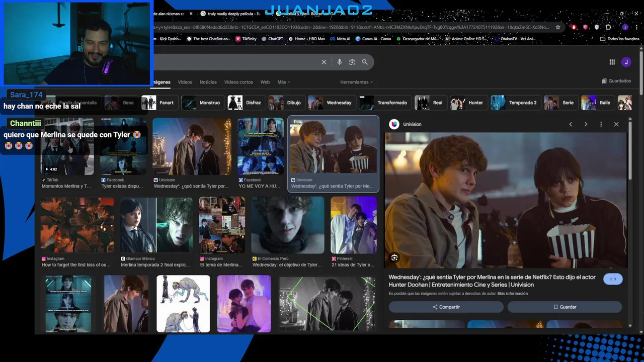644x362 pixels.
Task: Filter by Disfraz chip
Action: click(246, 103)
